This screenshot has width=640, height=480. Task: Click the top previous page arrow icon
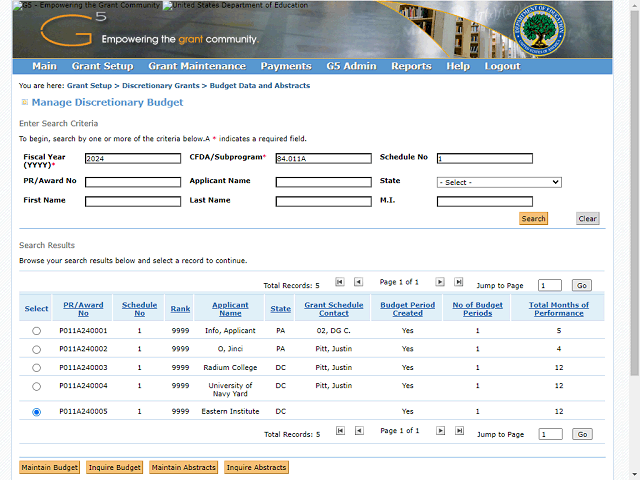pos(358,283)
